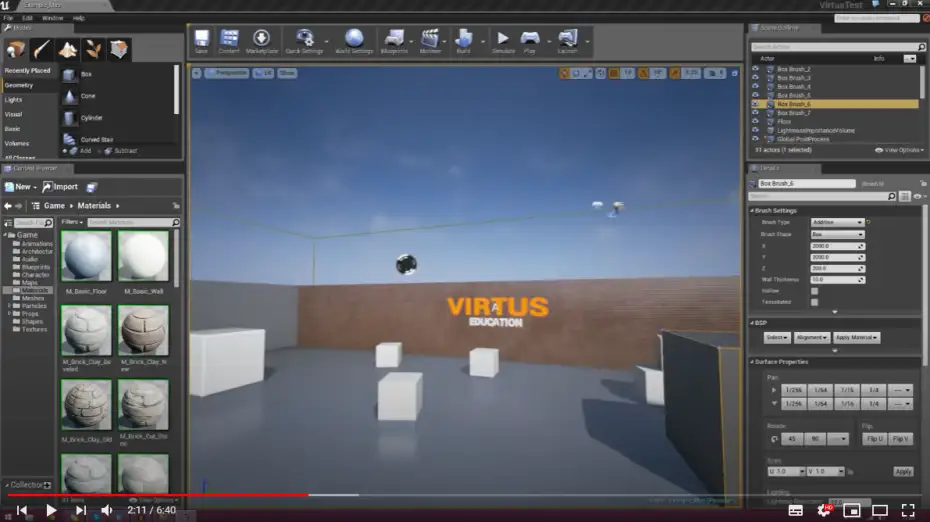Click the Save All icon beside Import
Screen dimensions: 930x522
coord(91,187)
